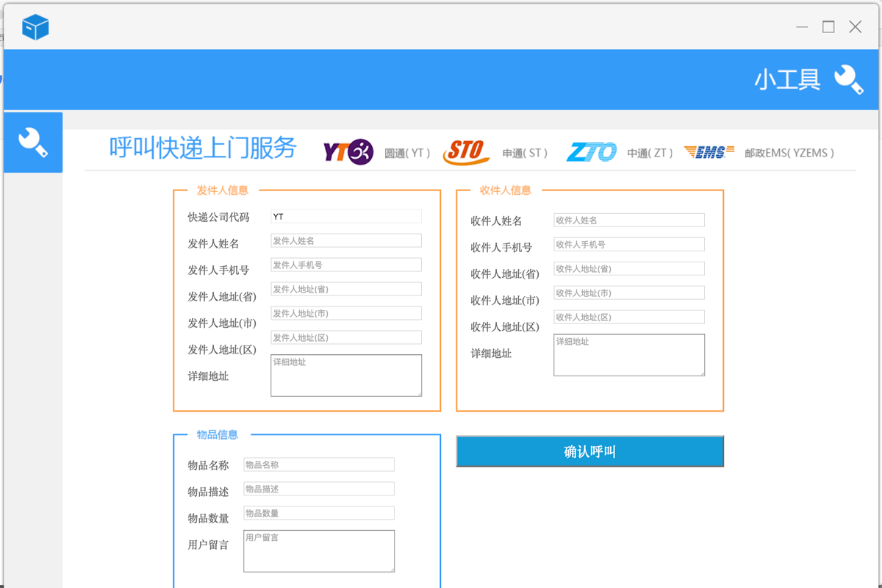
Task: Maximize the application window
Action: 828,27
